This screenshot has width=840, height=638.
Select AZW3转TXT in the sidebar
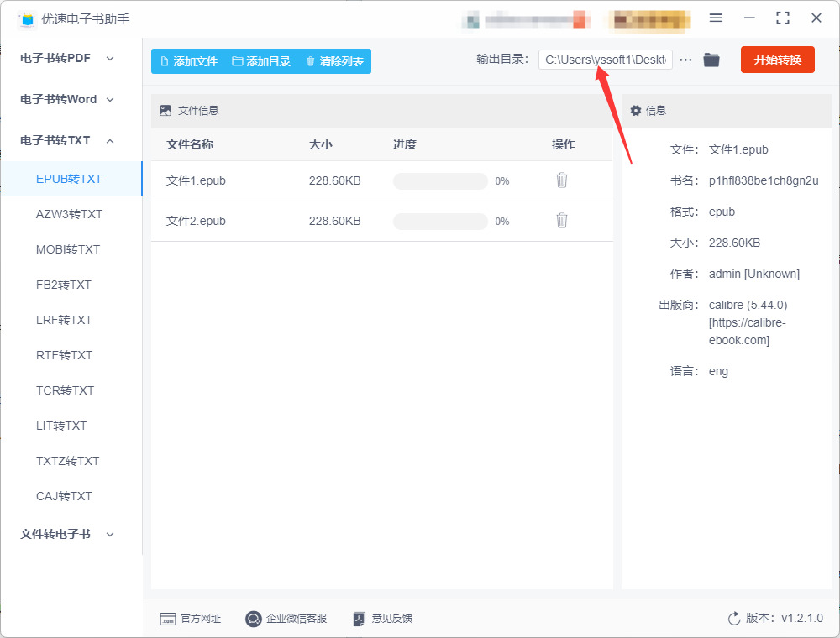pyautogui.click(x=71, y=214)
